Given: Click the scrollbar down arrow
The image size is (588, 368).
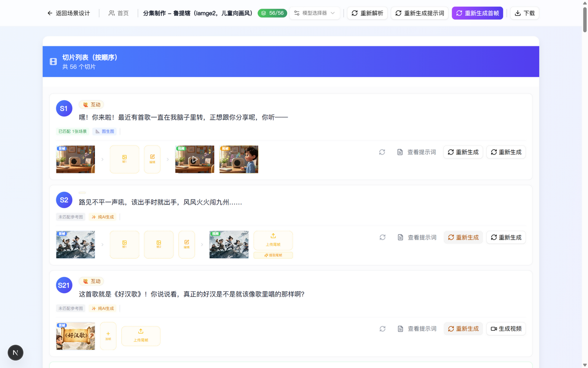Looking at the screenshot, I should coord(585,365).
